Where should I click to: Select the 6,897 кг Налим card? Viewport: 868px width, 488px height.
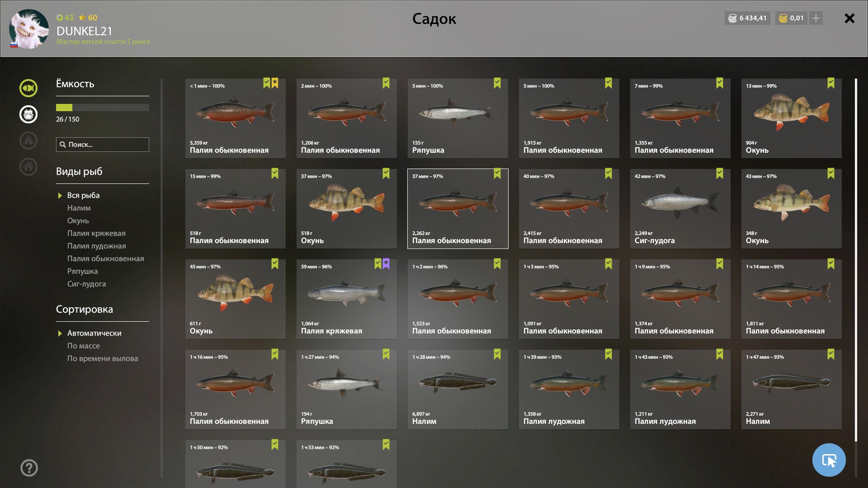[458, 389]
